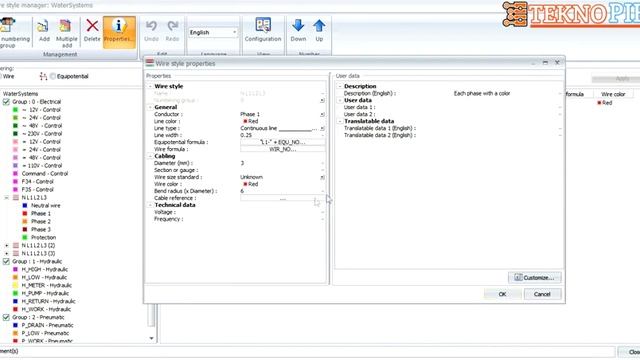This screenshot has height=360, width=640.
Task: Toggle Group 0 - Electrical checkbox
Action: [6, 102]
